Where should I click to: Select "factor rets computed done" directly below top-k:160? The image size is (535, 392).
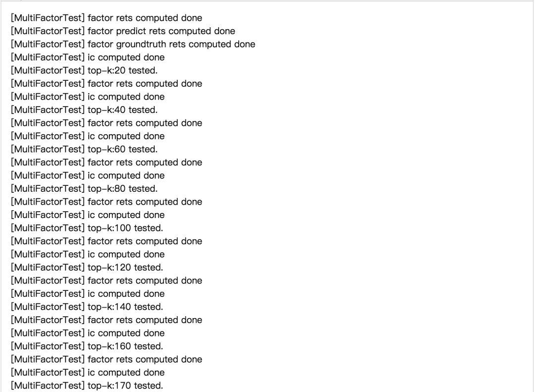point(107,359)
